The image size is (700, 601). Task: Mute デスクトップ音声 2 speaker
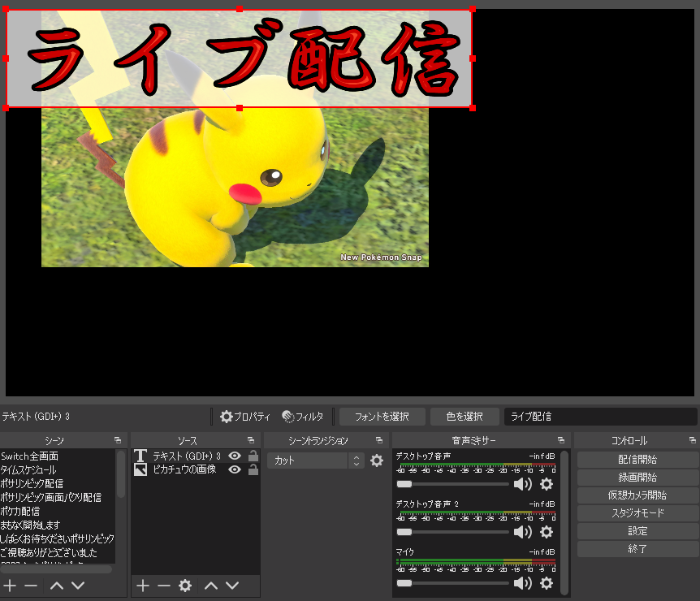pyautogui.click(x=523, y=532)
